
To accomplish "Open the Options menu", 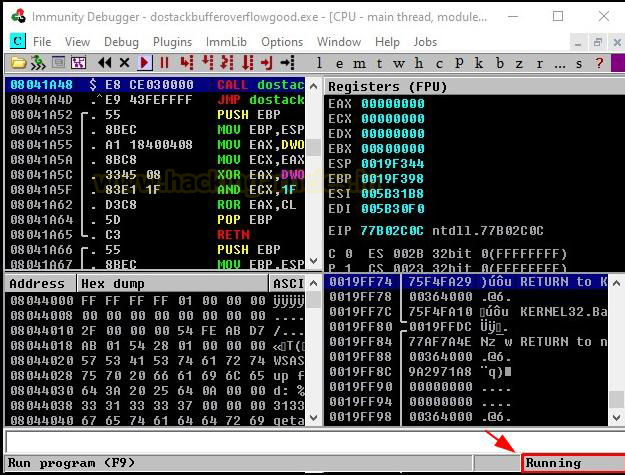I will point(282,42).
